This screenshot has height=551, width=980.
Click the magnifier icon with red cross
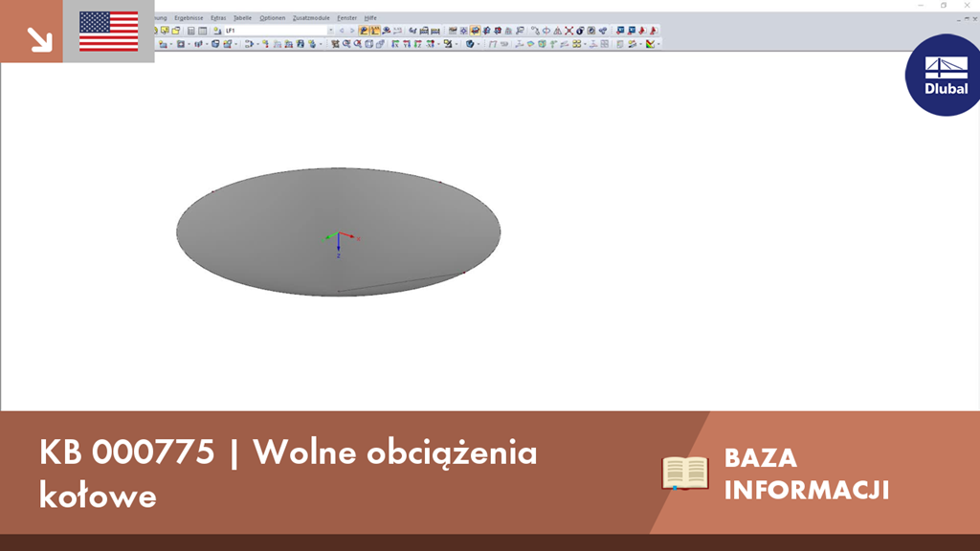358,44
